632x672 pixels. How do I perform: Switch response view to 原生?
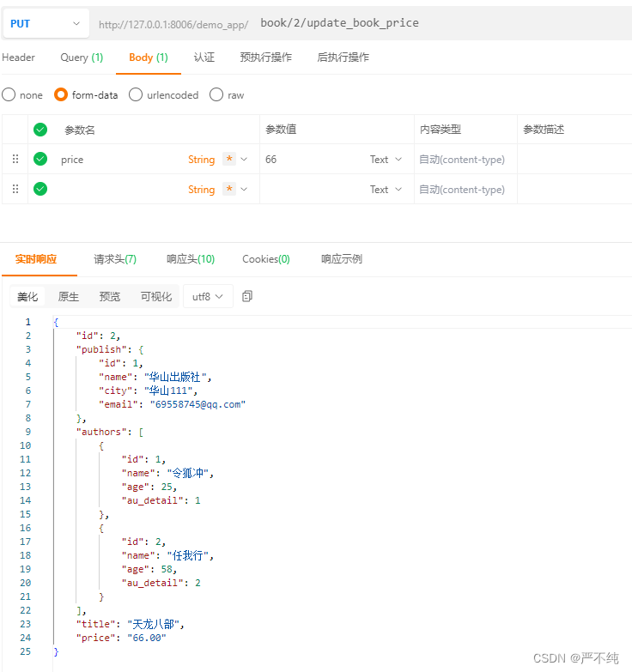coord(69,297)
